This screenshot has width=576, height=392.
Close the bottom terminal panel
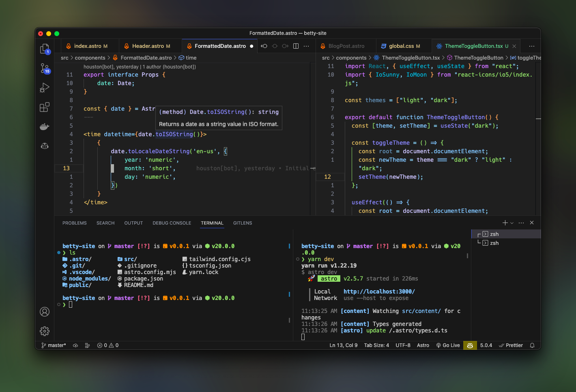click(x=532, y=223)
